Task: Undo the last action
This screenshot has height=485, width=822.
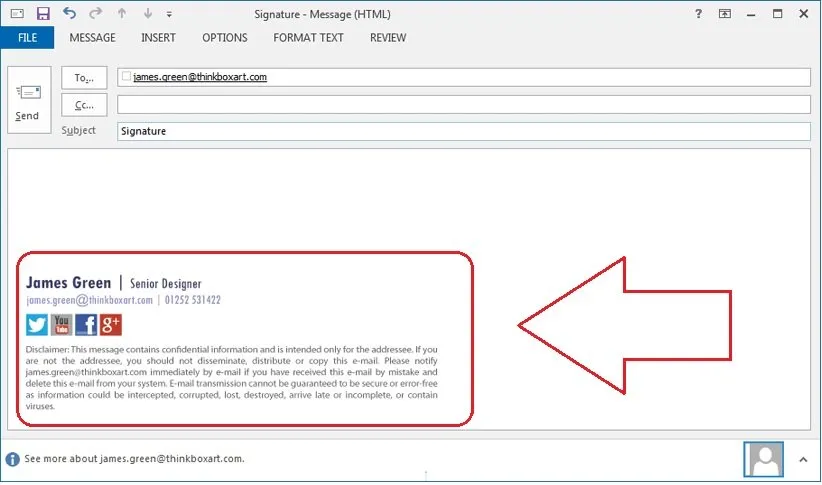Action: [69, 14]
